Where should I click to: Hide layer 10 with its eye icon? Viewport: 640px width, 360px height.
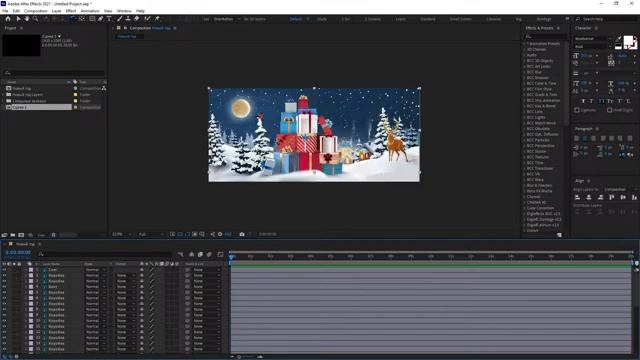pyautogui.click(x=4, y=321)
